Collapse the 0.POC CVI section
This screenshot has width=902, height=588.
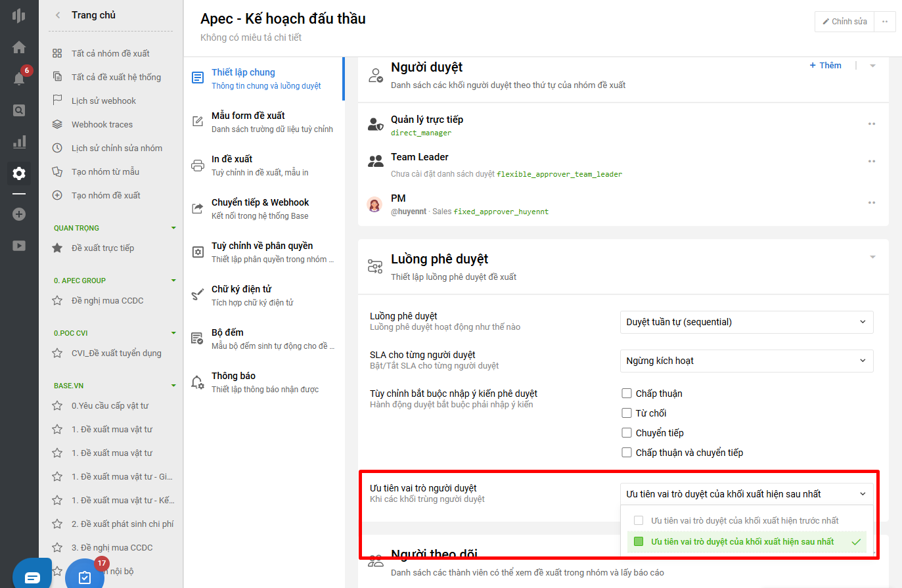pos(173,333)
